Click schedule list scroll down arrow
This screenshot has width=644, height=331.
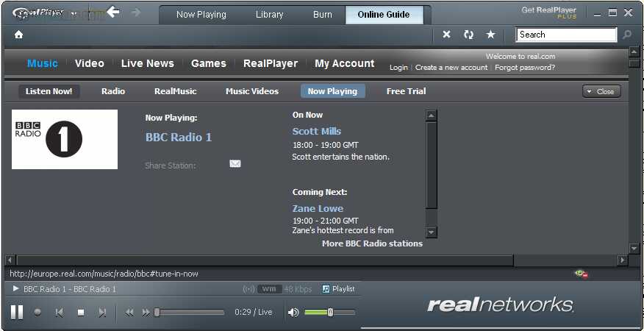(431, 232)
